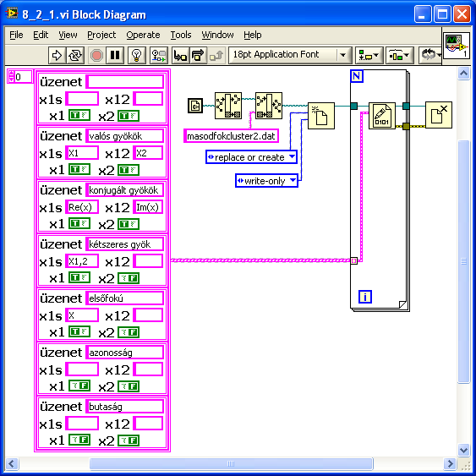The width and height of the screenshot is (476, 476).
Task: Click the horizontal scrollbar left arrow
Action: (12, 463)
